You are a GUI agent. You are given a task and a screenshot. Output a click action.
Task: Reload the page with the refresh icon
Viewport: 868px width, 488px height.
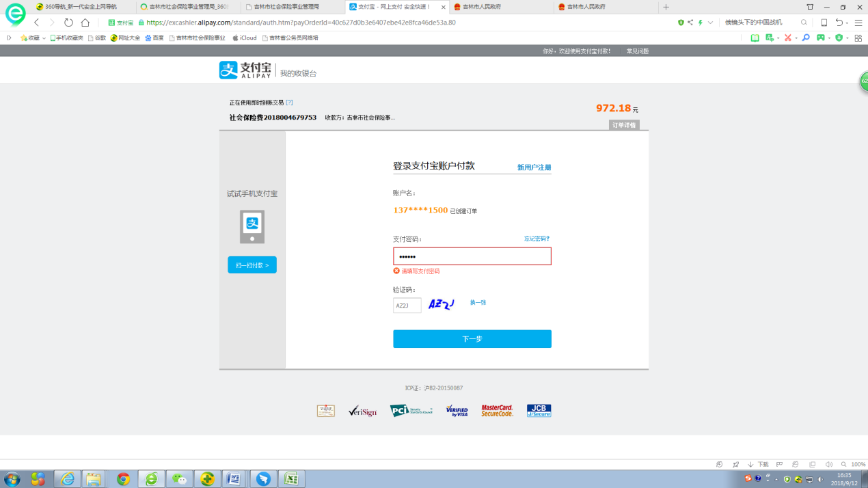tap(68, 23)
